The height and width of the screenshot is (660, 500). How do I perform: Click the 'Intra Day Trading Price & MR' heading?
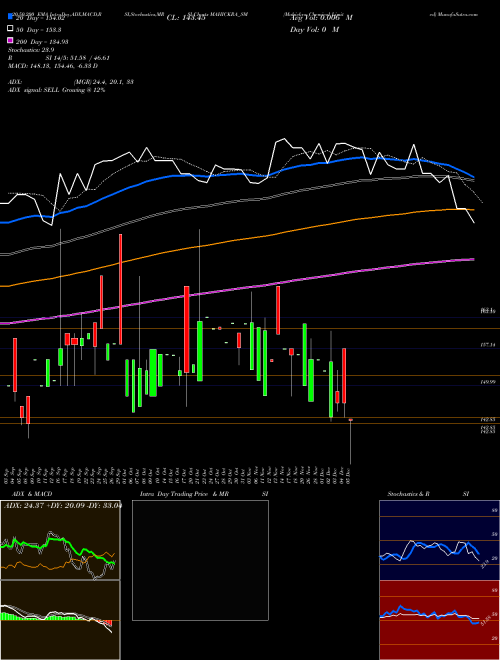coord(184,494)
